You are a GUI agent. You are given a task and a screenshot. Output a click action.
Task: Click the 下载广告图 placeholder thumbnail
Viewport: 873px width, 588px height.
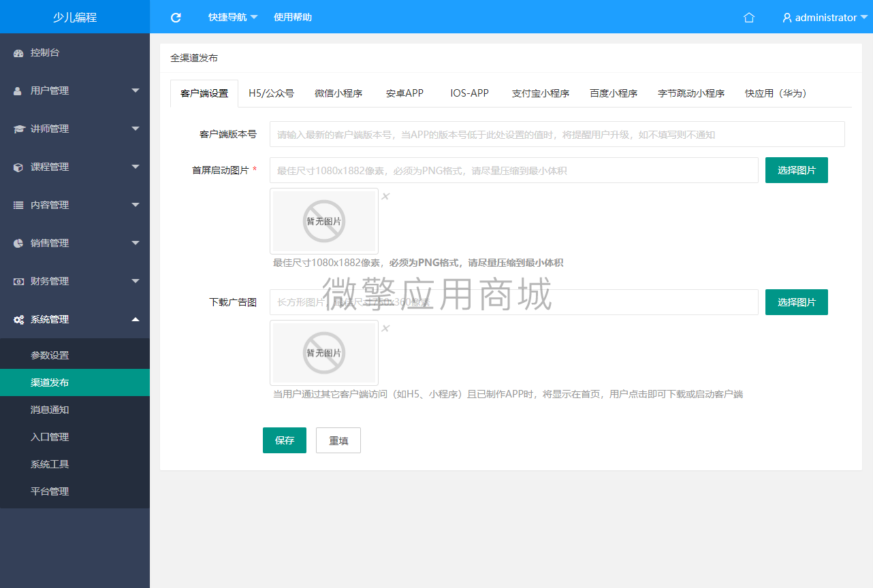324,353
